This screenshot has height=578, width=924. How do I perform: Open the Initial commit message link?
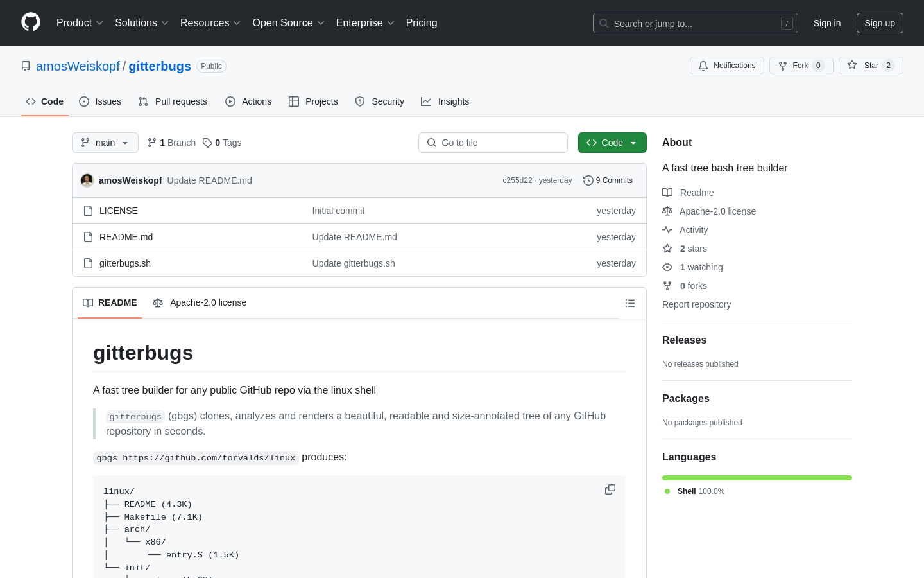point(338,211)
